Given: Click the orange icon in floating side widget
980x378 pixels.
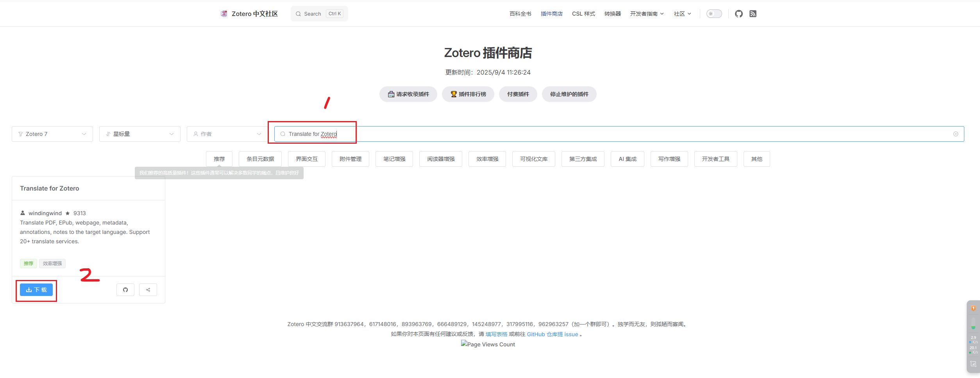Looking at the screenshot, I should [x=973, y=308].
